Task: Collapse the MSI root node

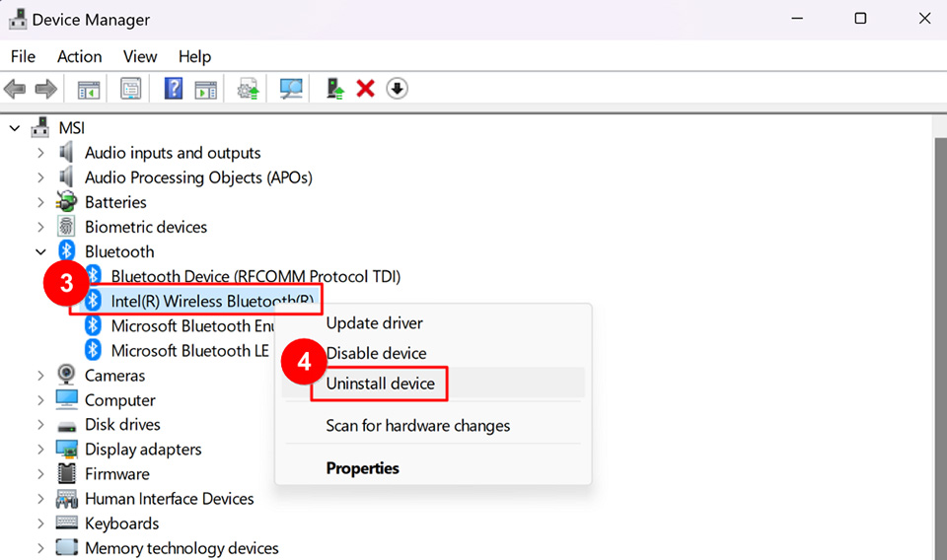Action: click(x=15, y=128)
